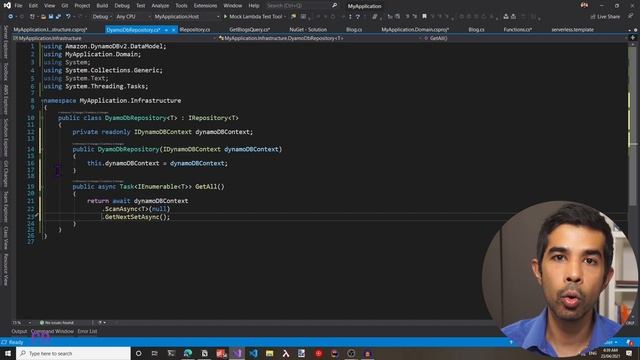Open the Command Window panel tab
This screenshot has height=360, width=640.
pyautogui.click(x=52, y=331)
